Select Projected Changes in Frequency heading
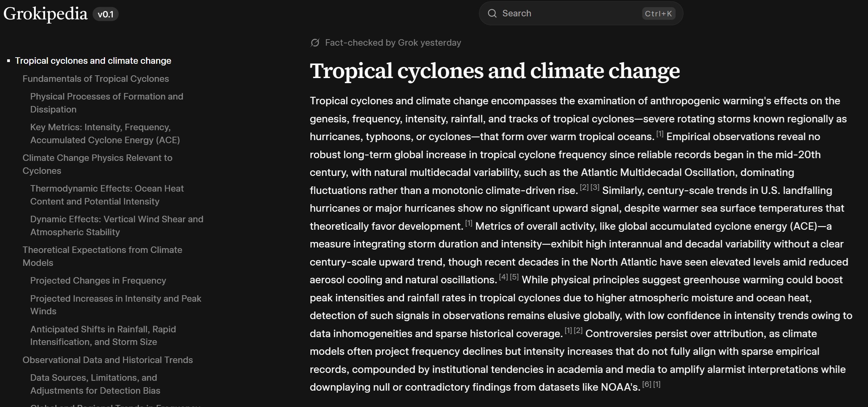 point(98,280)
